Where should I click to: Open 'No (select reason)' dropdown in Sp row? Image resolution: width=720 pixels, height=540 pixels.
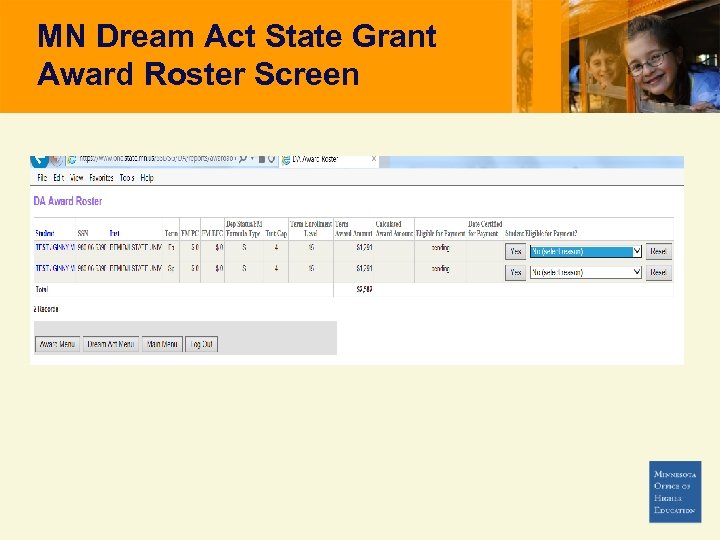(x=585, y=272)
